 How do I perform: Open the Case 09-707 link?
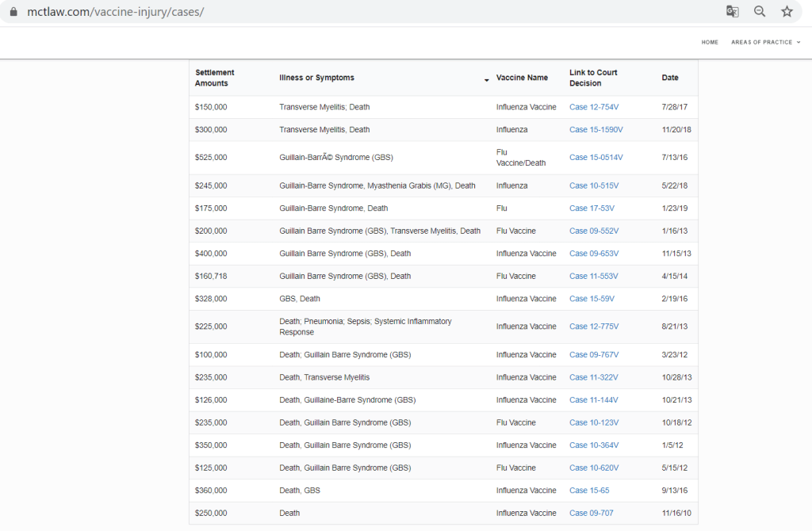pyautogui.click(x=591, y=514)
